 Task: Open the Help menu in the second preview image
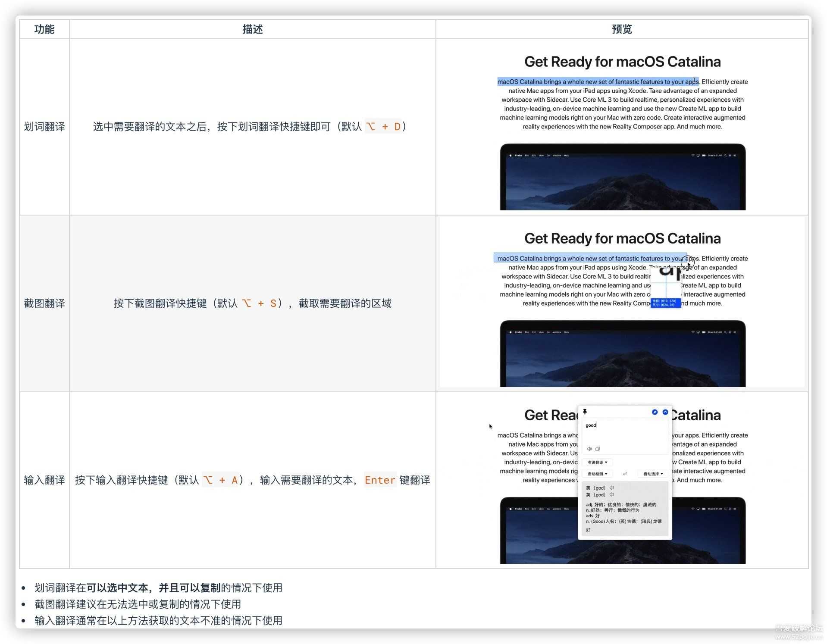pos(567,332)
